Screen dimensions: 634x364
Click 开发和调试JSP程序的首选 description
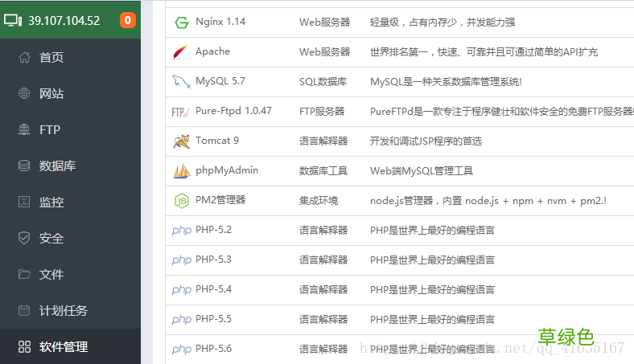pos(426,141)
